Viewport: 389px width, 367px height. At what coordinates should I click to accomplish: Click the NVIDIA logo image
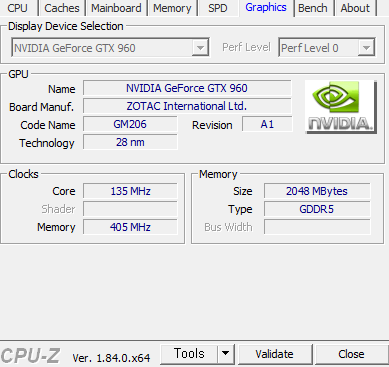pyautogui.click(x=341, y=107)
